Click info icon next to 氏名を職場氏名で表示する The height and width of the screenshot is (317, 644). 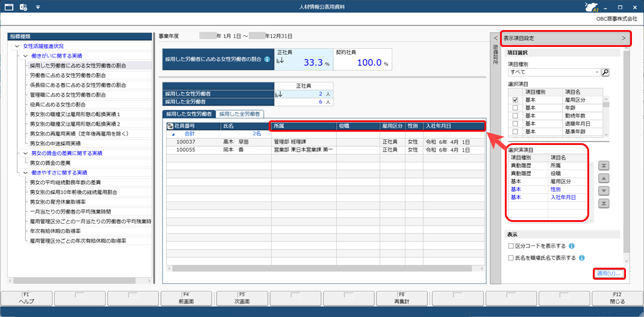581,258
